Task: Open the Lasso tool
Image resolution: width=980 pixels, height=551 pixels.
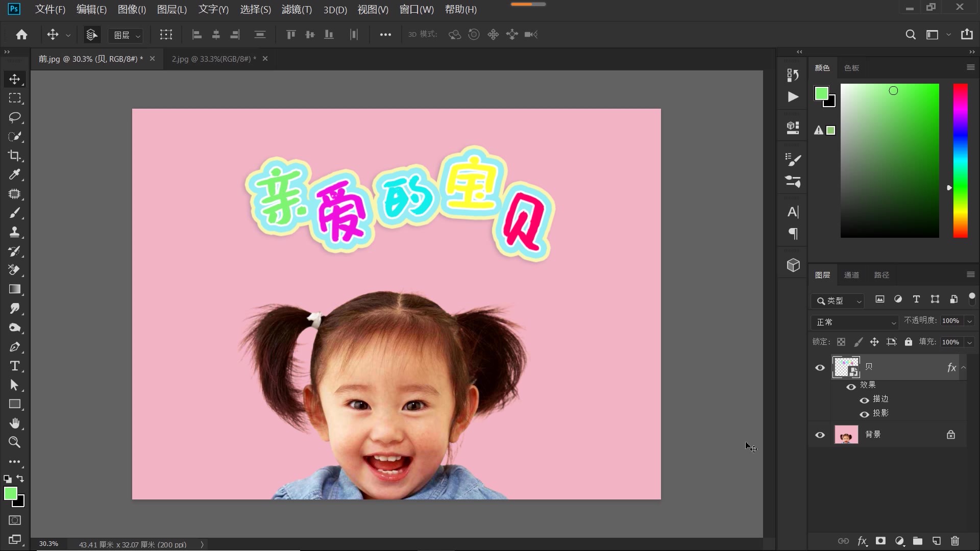Action: (x=15, y=117)
